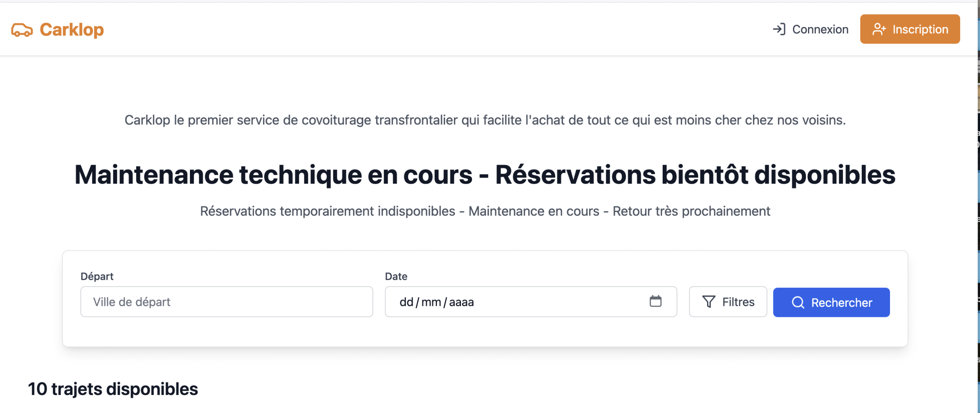The height and width of the screenshot is (413, 980).
Task: Select the mm month segment of Date
Action: click(x=431, y=302)
